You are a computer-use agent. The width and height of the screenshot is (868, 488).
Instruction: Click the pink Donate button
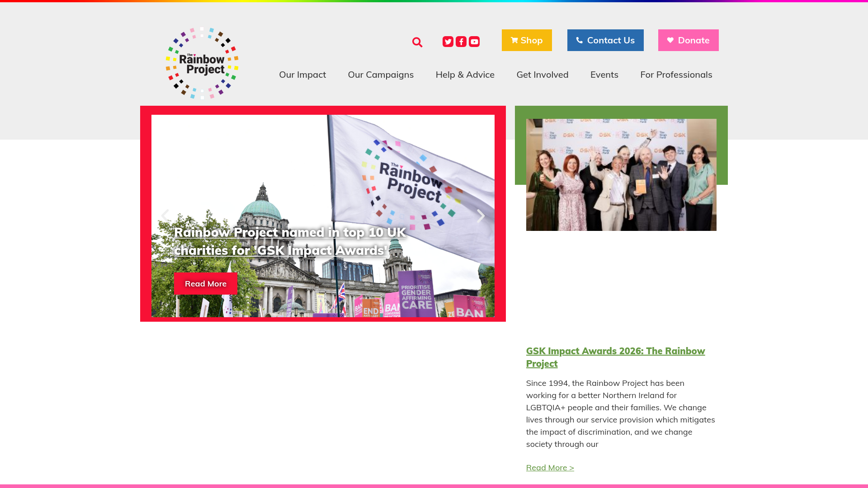[688, 40]
